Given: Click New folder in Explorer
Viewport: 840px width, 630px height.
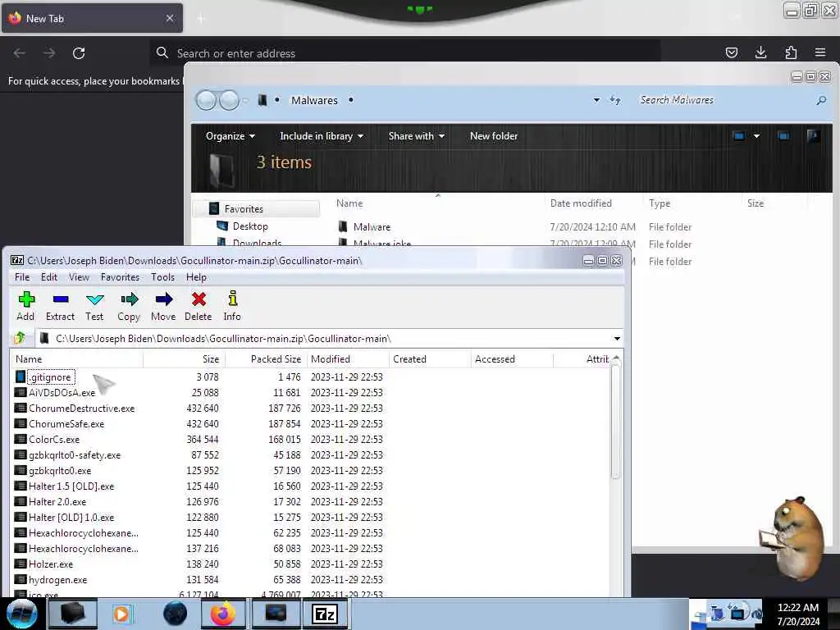Looking at the screenshot, I should coord(493,136).
